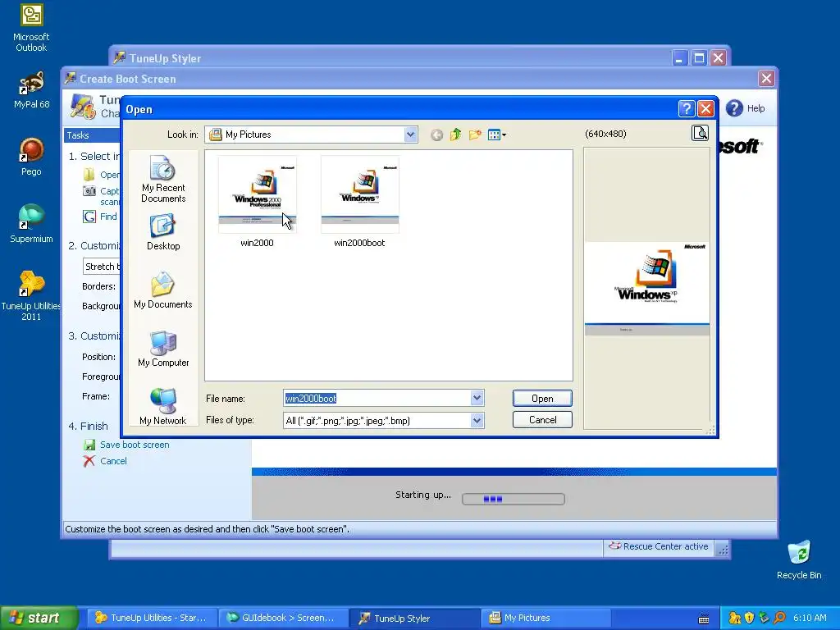The image size is (840, 630).
Task: Switch to TuneUp Styler taskbar item
Action: [x=414, y=618]
